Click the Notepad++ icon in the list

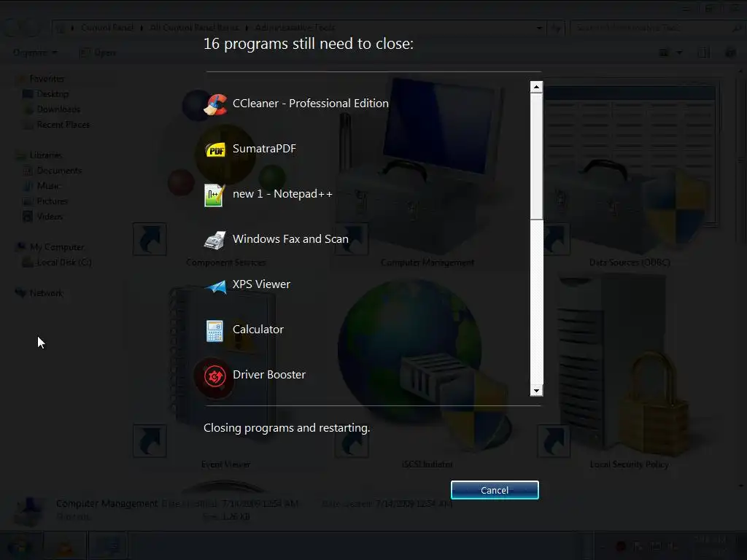point(214,195)
